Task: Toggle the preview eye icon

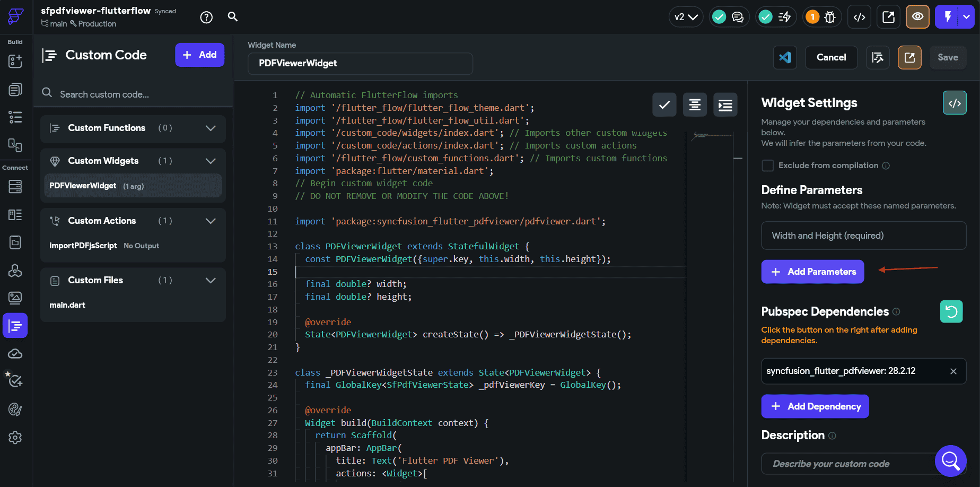Action: (917, 17)
